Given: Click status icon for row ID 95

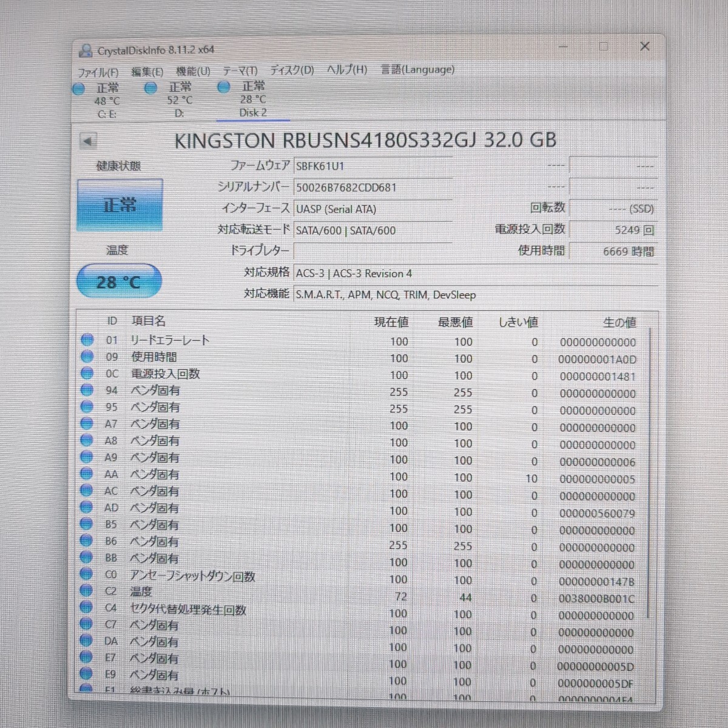Looking at the screenshot, I should pos(87,406).
